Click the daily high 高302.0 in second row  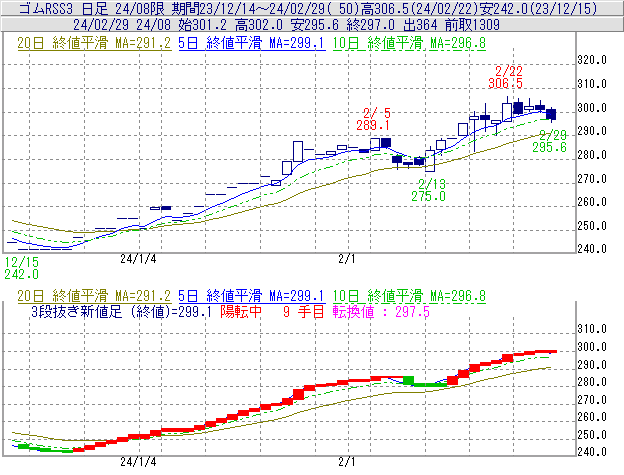coord(259,25)
